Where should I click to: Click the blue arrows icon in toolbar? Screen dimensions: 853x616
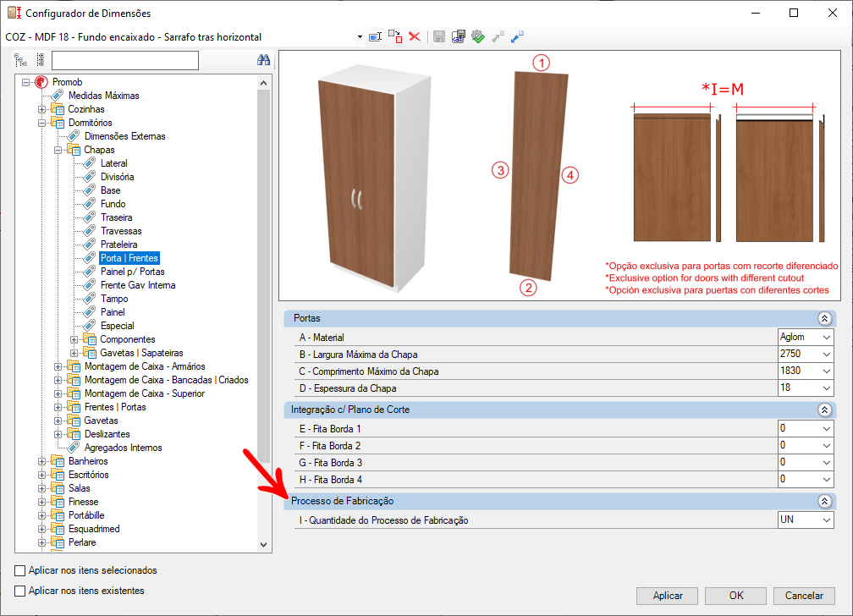pyautogui.click(x=517, y=36)
